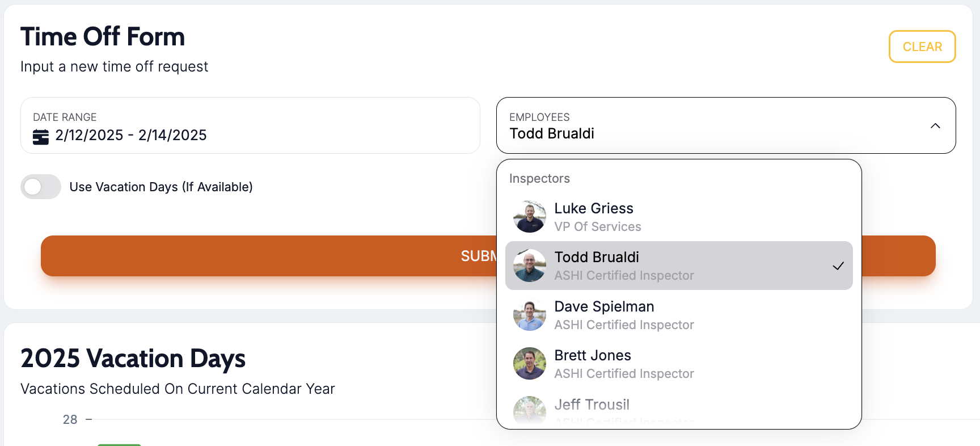Click the checkmark beside Todd Brualdi
The height and width of the screenshot is (446, 980).
[x=838, y=266]
